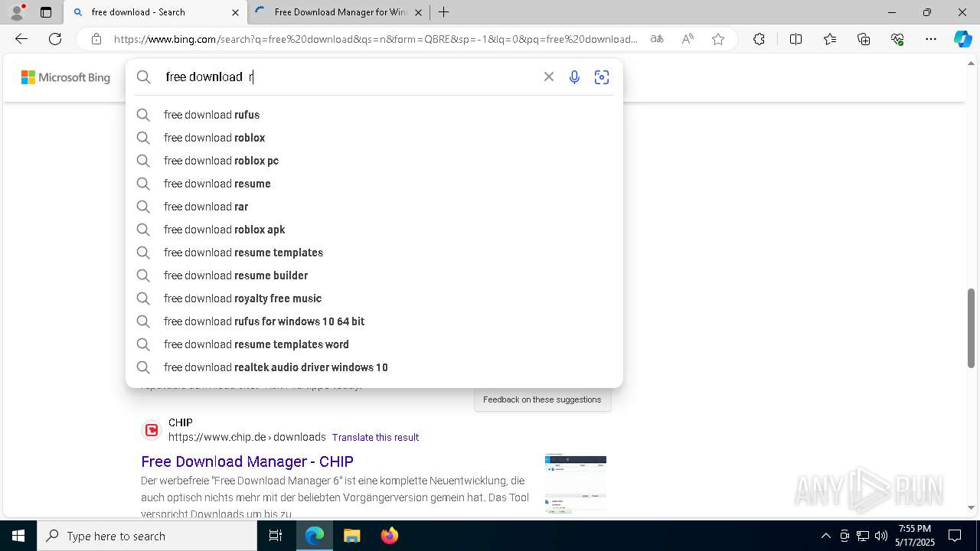Open the Windows Start menu
The height and width of the screenshot is (551, 980).
click(18, 536)
